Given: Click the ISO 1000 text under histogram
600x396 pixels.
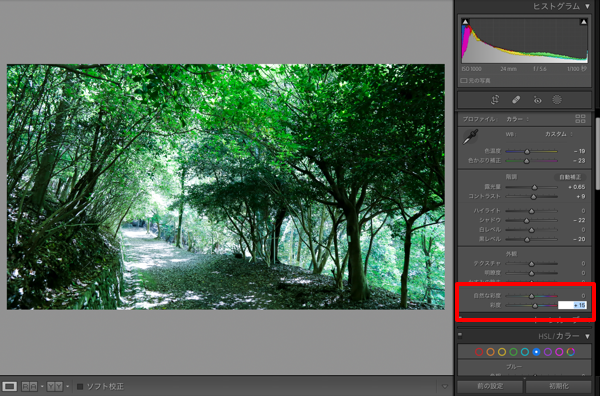Looking at the screenshot, I should (x=471, y=69).
